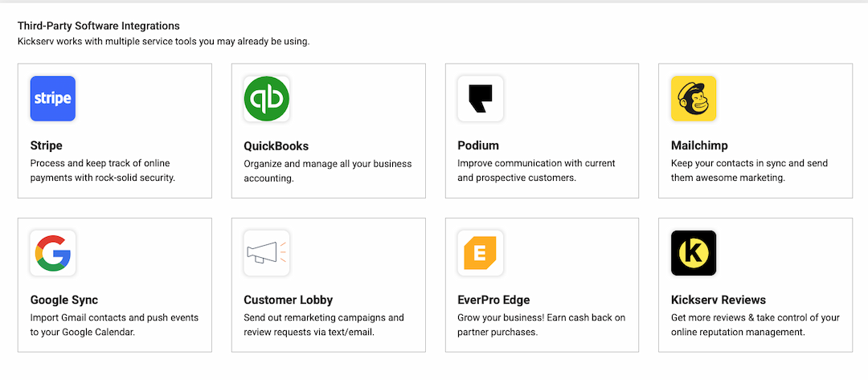Select the Podium integration heading

[478, 145]
